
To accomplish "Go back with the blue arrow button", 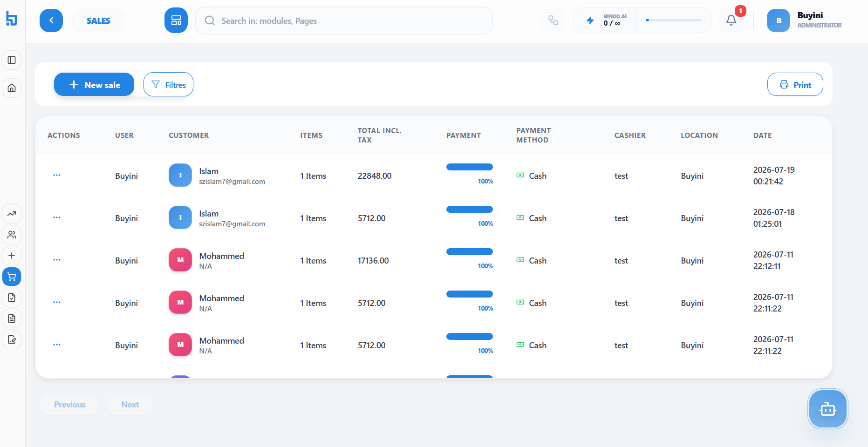I will tap(51, 20).
